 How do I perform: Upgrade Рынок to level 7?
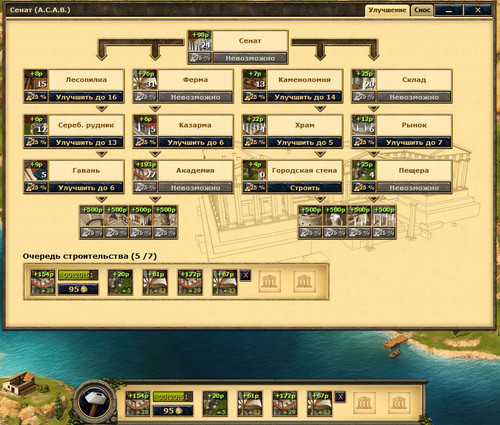(x=414, y=142)
